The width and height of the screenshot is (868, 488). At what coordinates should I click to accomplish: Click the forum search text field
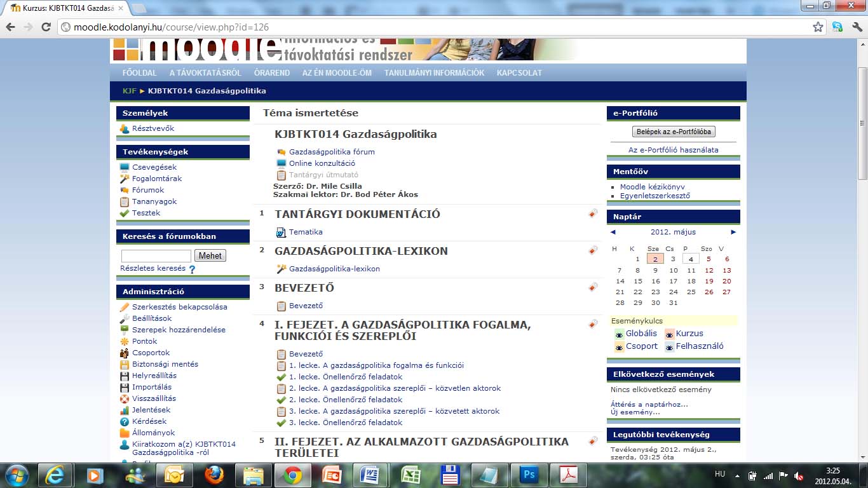click(156, 255)
